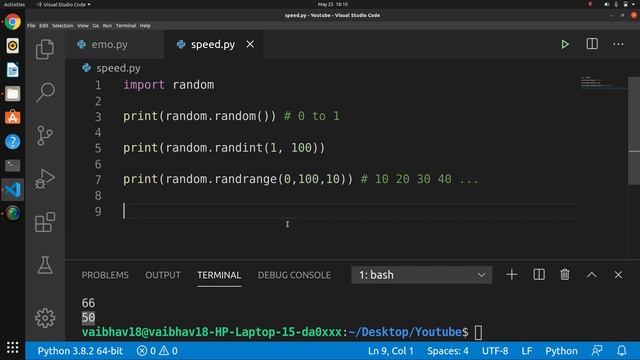Image resolution: width=640 pixels, height=360 pixels.
Task: Open the Help menu
Action: [145, 26]
